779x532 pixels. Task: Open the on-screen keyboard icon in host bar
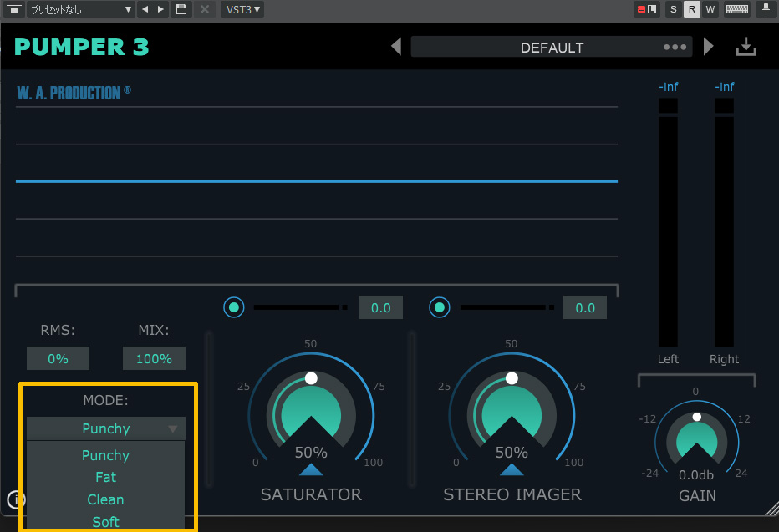coord(736,9)
